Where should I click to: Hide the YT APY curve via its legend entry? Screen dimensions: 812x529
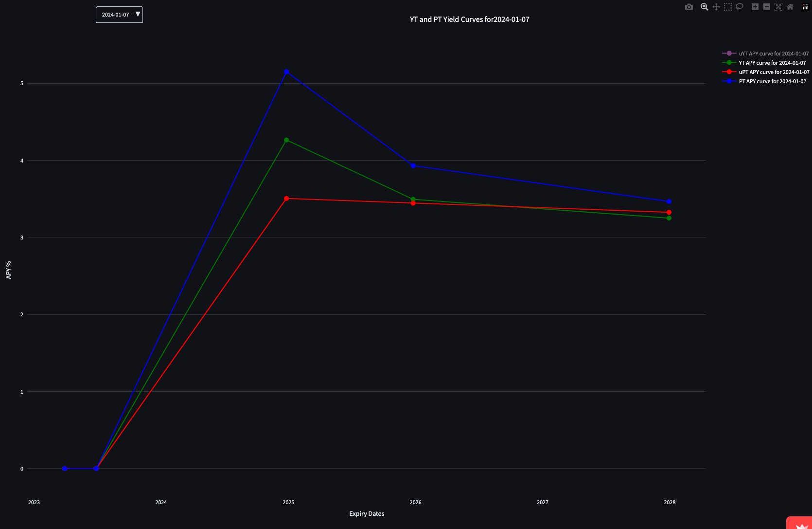[x=764, y=63]
